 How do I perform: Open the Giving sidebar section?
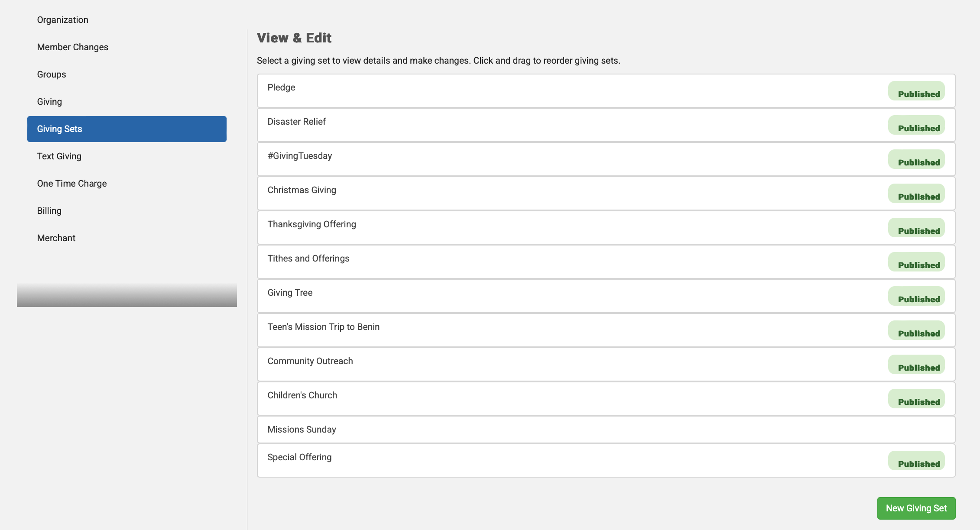click(49, 102)
